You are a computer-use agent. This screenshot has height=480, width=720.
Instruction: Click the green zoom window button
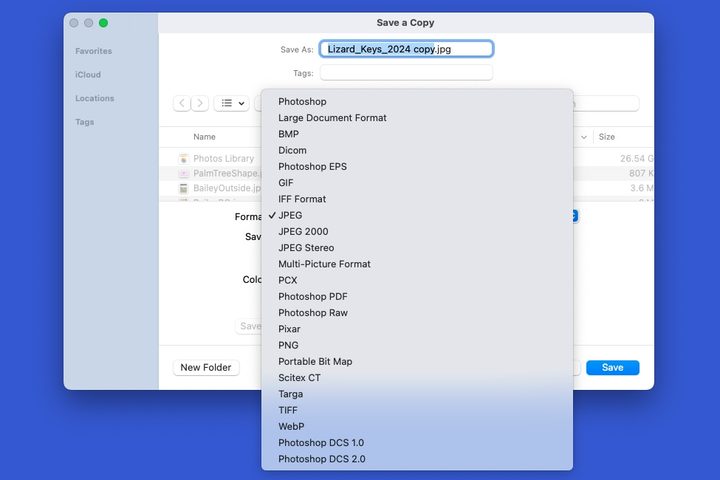coord(103,23)
